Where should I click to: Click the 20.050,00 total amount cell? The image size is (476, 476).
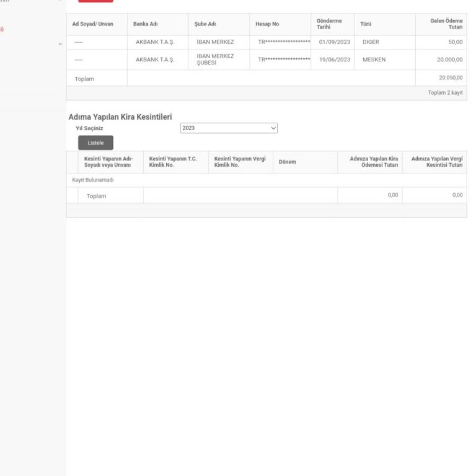click(x=450, y=78)
